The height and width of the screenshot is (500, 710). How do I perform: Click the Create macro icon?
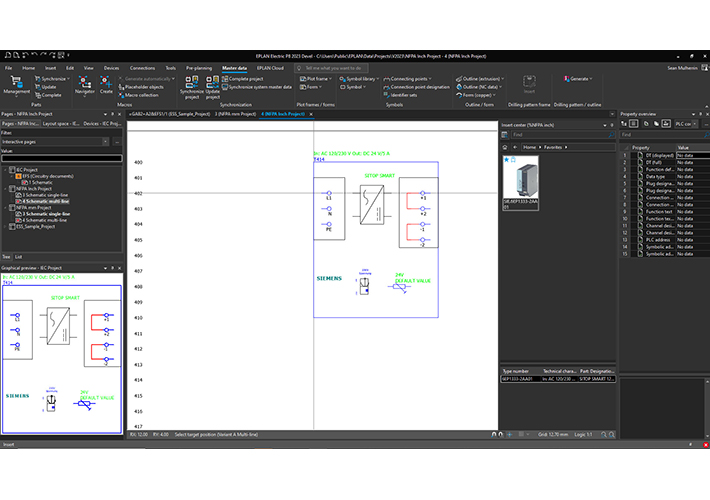pos(106,85)
